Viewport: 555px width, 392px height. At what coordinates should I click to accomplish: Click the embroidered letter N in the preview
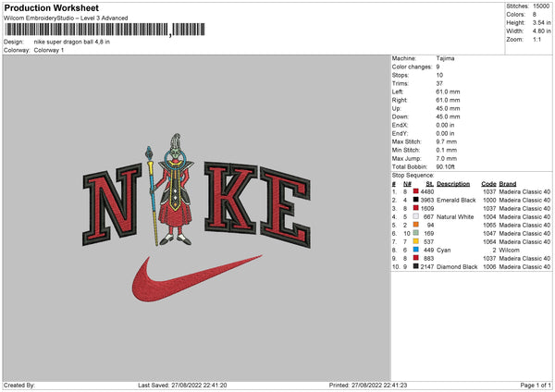[112, 204]
